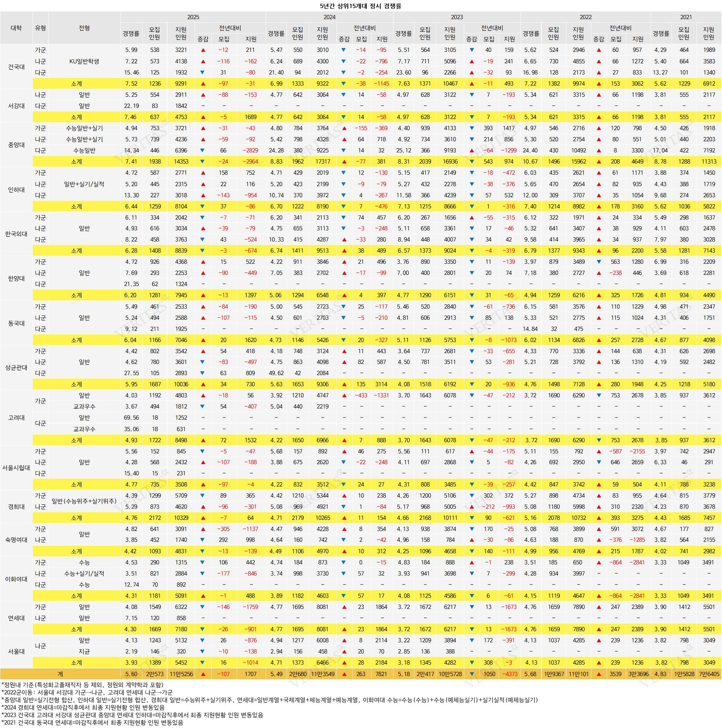Click 10492 applicants for 중앙대 다군
Screen dimensions: 722x728
coord(579,150)
